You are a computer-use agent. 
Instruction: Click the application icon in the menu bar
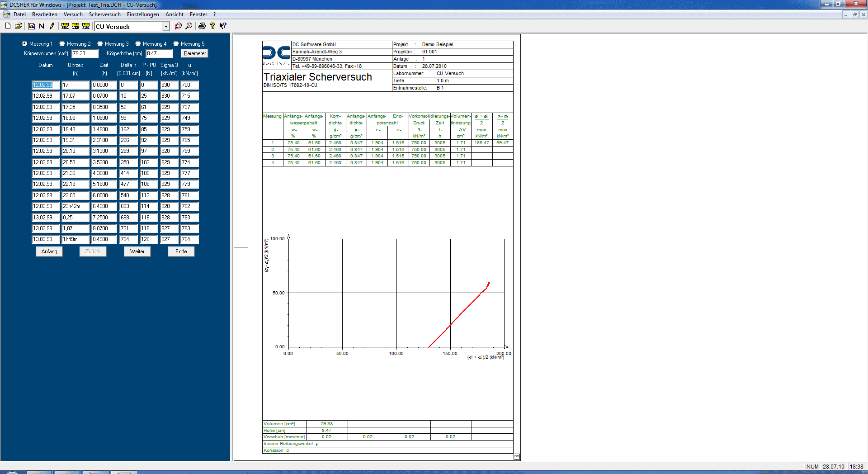click(6, 14)
